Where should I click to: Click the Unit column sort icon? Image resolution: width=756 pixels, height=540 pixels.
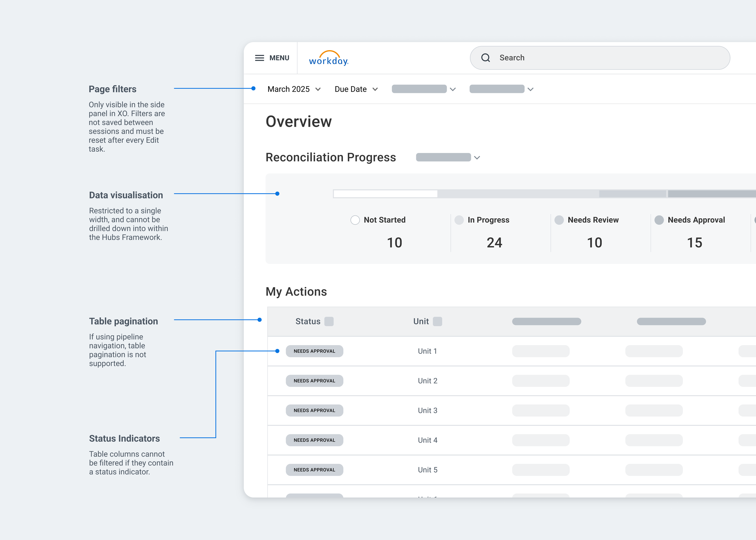437,321
